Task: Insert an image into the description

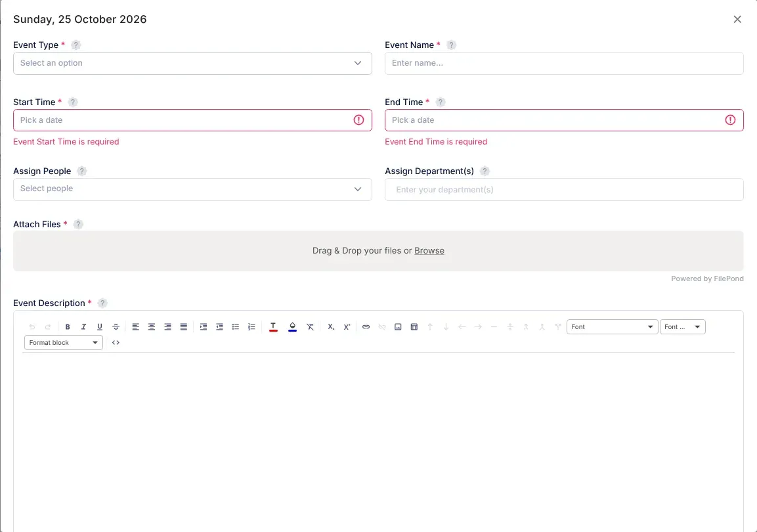Action: click(398, 327)
